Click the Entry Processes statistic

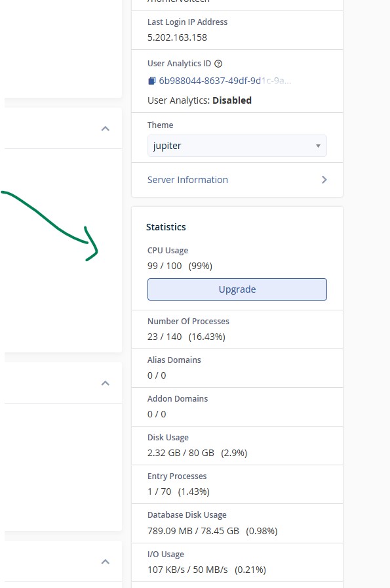click(237, 484)
